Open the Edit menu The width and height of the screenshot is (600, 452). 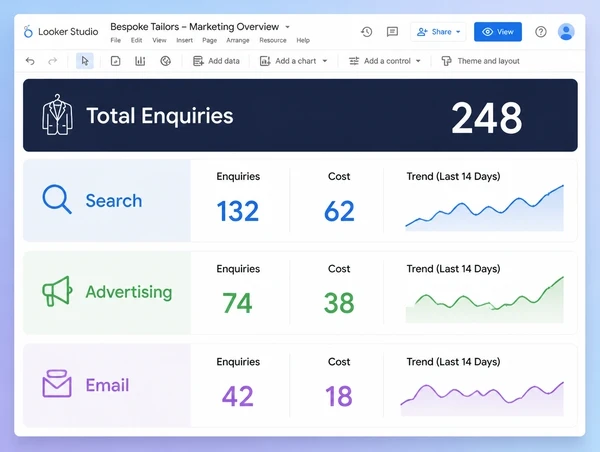136,40
